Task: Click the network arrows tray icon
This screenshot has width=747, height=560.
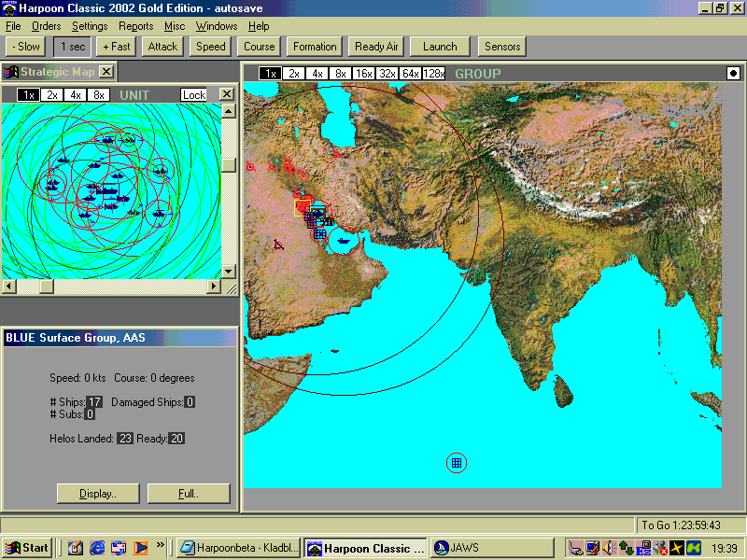Action: [626, 548]
